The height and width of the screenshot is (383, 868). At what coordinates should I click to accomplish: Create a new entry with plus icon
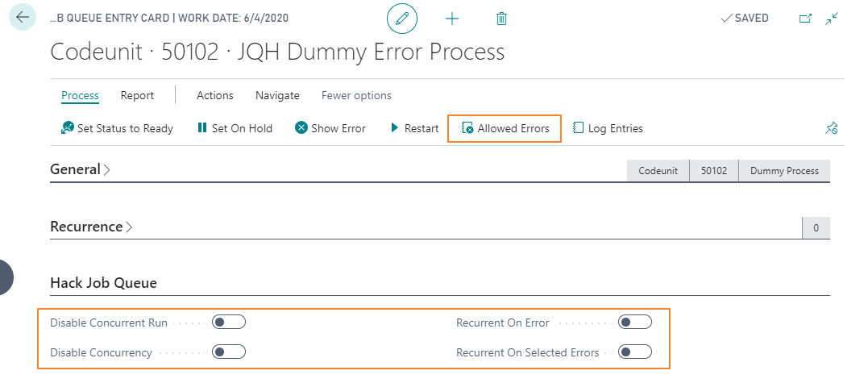pyautogui.click(x=451, y=19)
